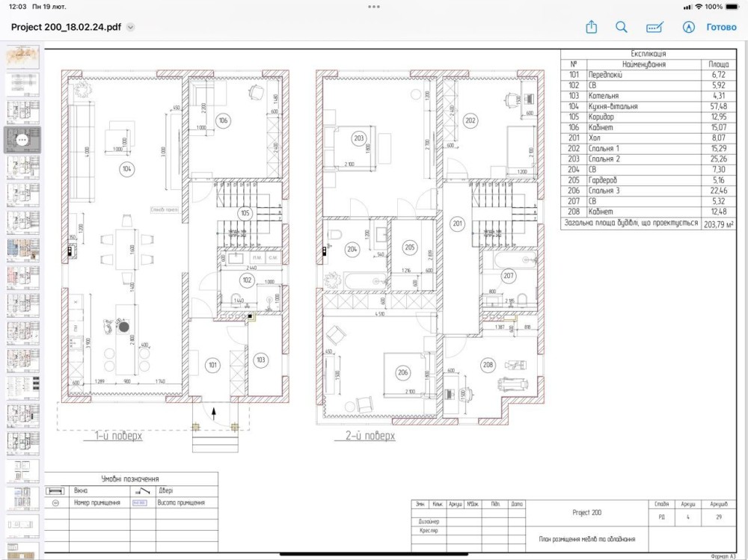Enable Markup with the pen-tip icon
Screen dimensions: 748x560
[688, 27]
